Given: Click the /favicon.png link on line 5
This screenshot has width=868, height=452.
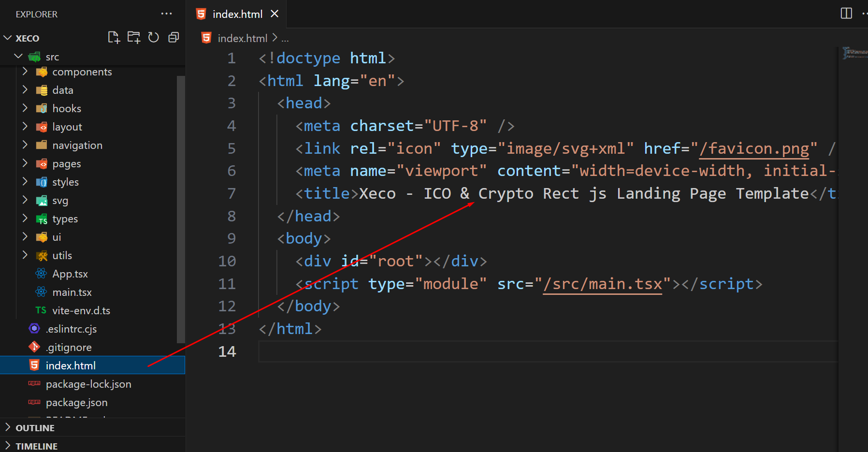Looking at the screenshot, I should (x=754, y=148).
